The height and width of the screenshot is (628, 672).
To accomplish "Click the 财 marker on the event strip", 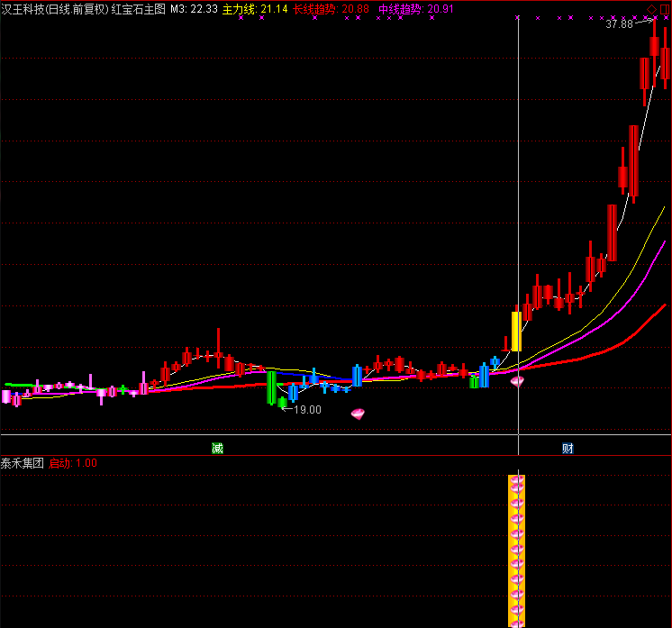I will (x=568, y=448).
